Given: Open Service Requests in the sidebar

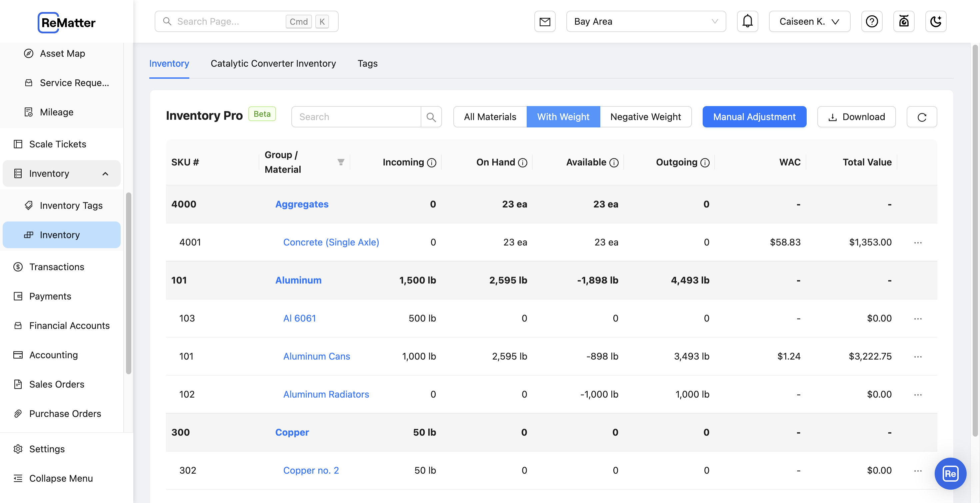Looking at the screenshot, I should 62,83.
